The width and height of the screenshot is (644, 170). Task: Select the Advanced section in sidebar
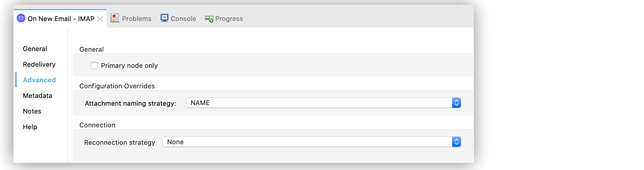(39, 80)
